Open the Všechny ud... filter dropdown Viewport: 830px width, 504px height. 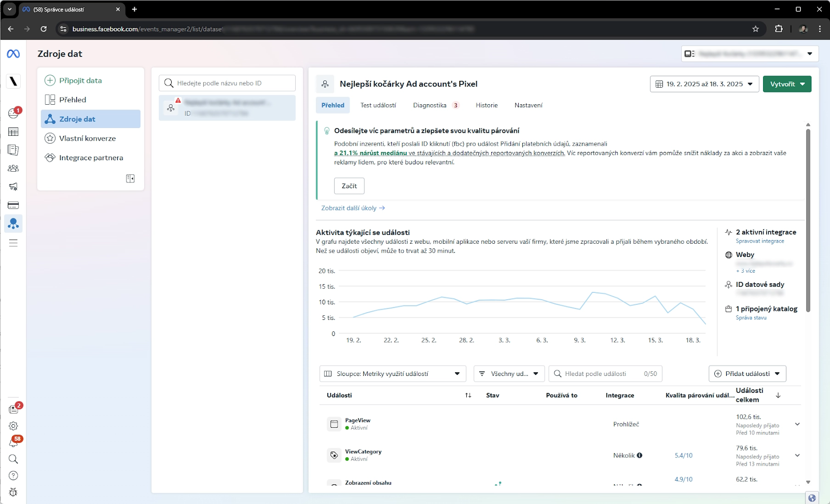(x=509, y=374)
